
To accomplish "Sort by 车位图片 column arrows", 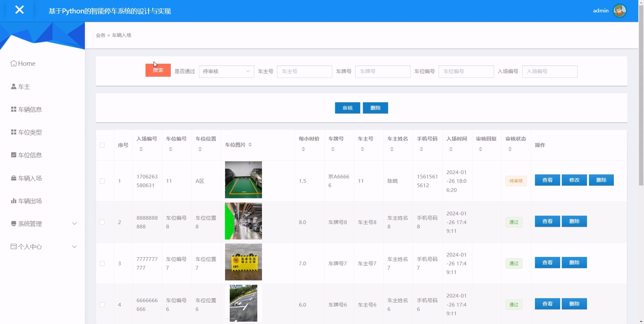I will click(250, 145).
